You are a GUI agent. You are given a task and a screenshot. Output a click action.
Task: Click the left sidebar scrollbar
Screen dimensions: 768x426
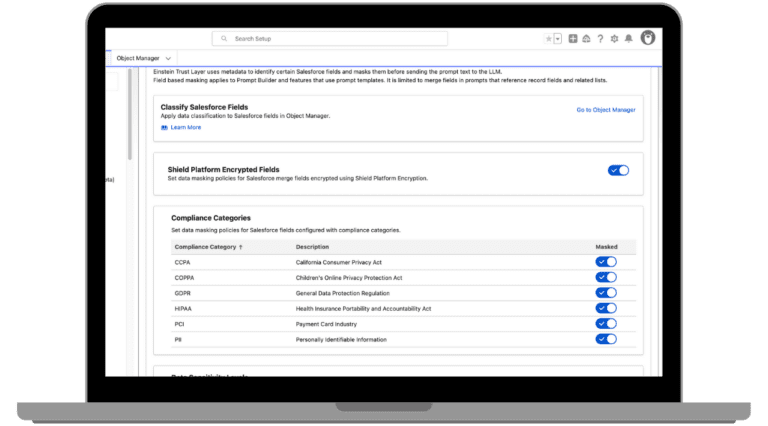coord(130,115)
